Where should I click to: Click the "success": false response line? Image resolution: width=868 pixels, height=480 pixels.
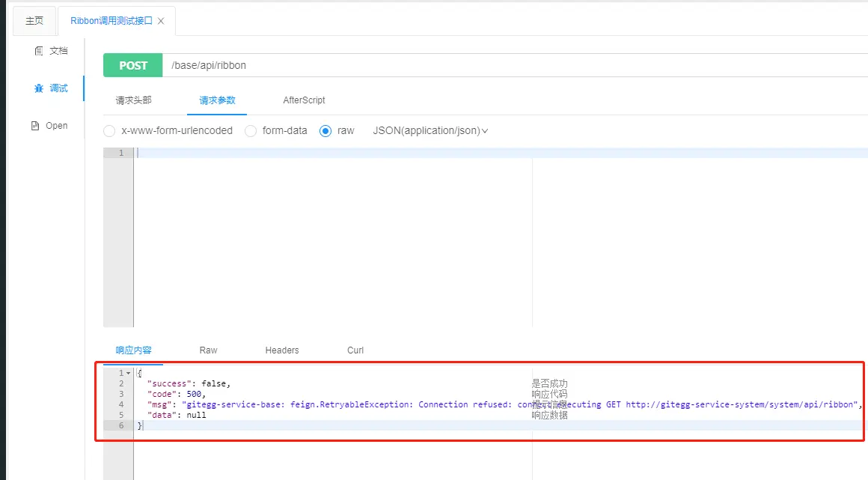coord(189,383)
